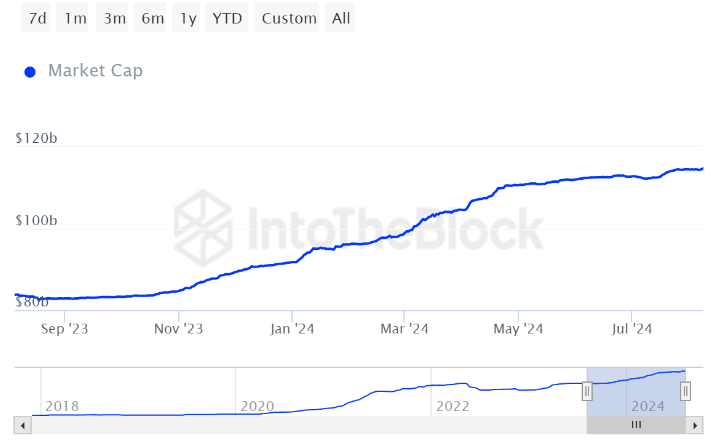Toggle the Market Cap series legend
This screenshot has height=440, width=711.
coord(95,71)
